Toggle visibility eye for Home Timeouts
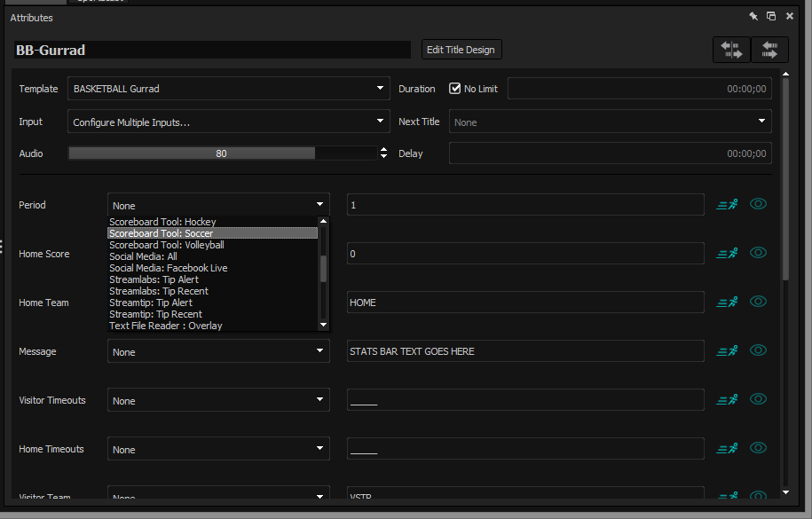 (758, 448)
